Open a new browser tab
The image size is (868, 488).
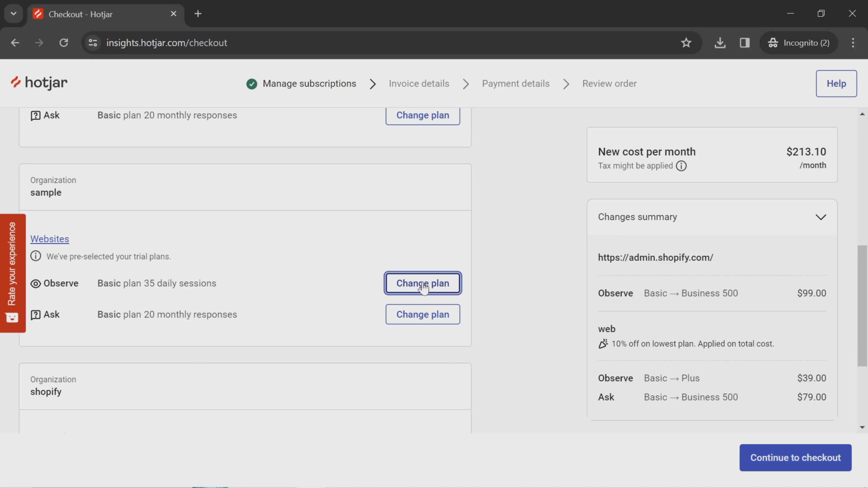pyautogui.click(x=198, y=14)
